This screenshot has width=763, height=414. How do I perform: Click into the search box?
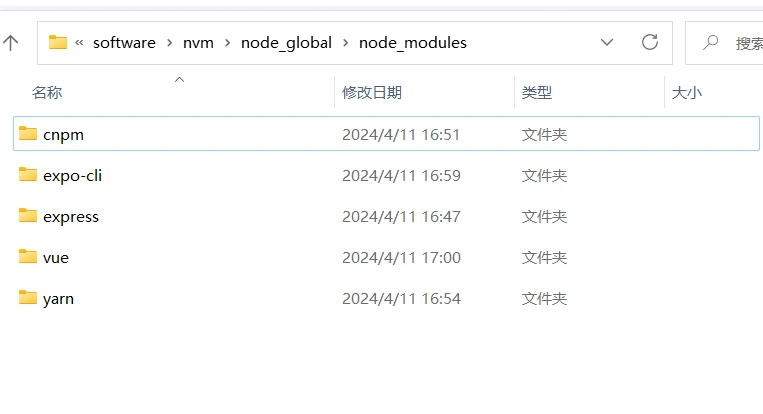tap(724, 43)
